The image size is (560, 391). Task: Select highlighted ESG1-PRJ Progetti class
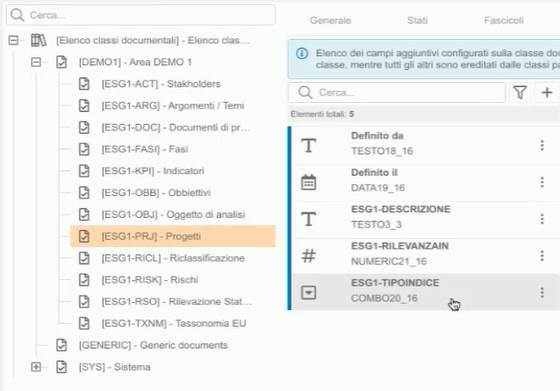coord(173,236)
